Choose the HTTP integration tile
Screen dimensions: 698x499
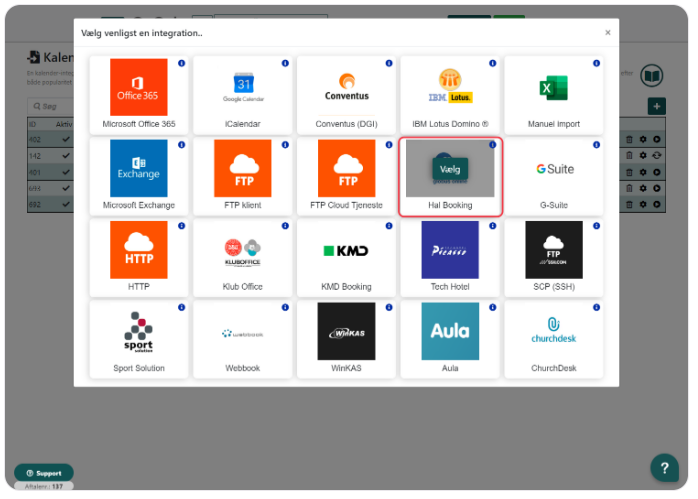point(138,258)
